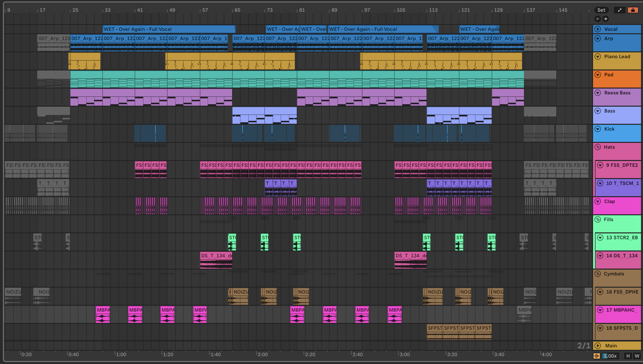Click the 2:00 mark on time ruler
This screenshot has height=364, width=643.
pos(262,354)
